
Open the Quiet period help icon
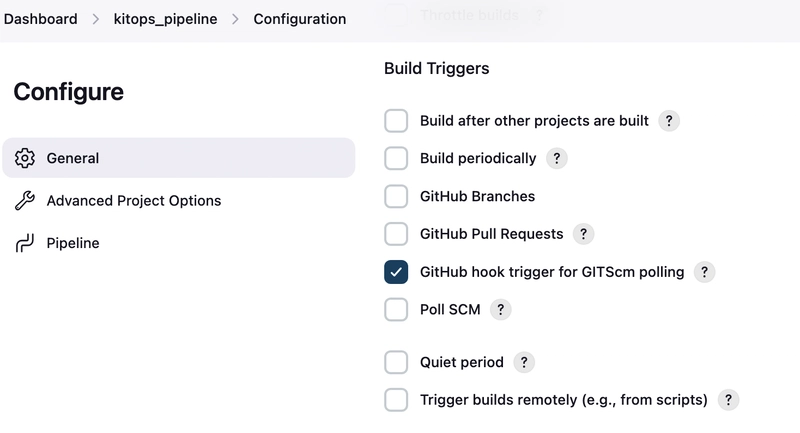pos(523,362)
